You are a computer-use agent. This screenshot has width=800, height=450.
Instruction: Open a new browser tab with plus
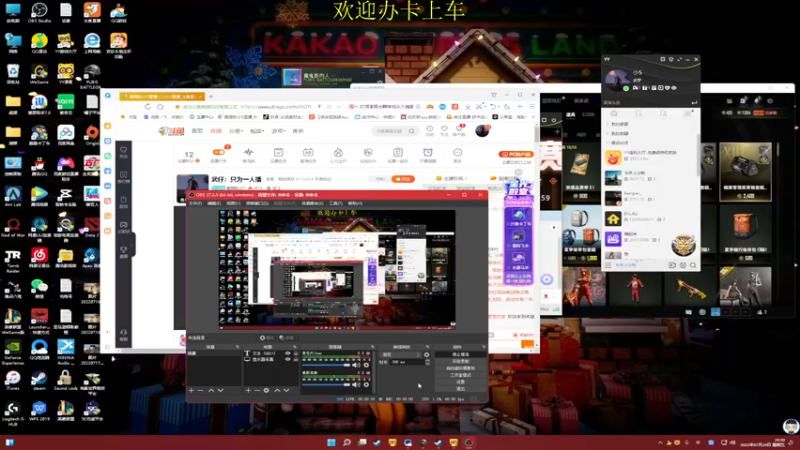(211, 96)
